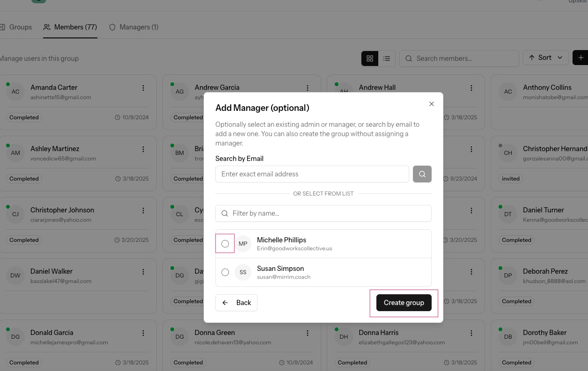This screenshot has height=371, width=588.
Task: Click email elizabethgallegos123@yahoo.com
Action: (x=402, y=342)
